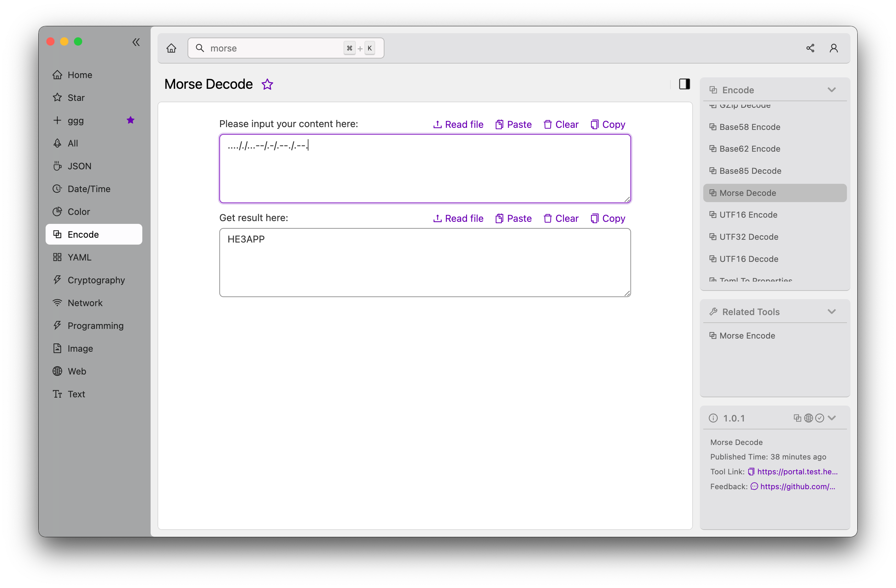896x588 pixels.
Task: Click Read file above the result box
Action: tap(458, 218)
